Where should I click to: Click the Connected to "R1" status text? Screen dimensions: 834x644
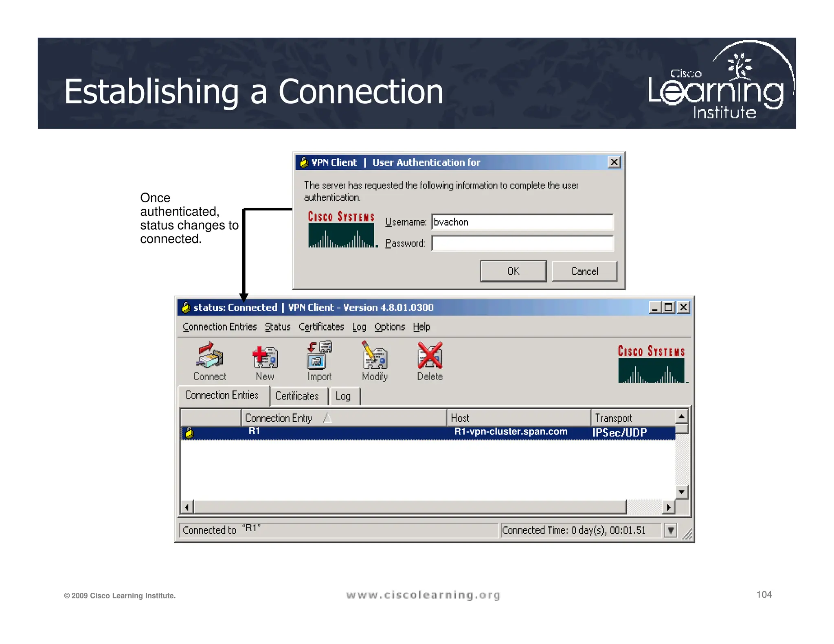pos(222,530)
